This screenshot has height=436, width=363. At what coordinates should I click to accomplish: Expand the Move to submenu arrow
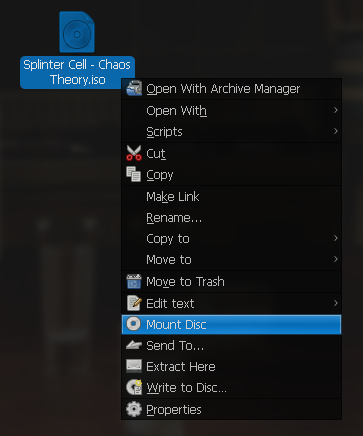[336, 259]
